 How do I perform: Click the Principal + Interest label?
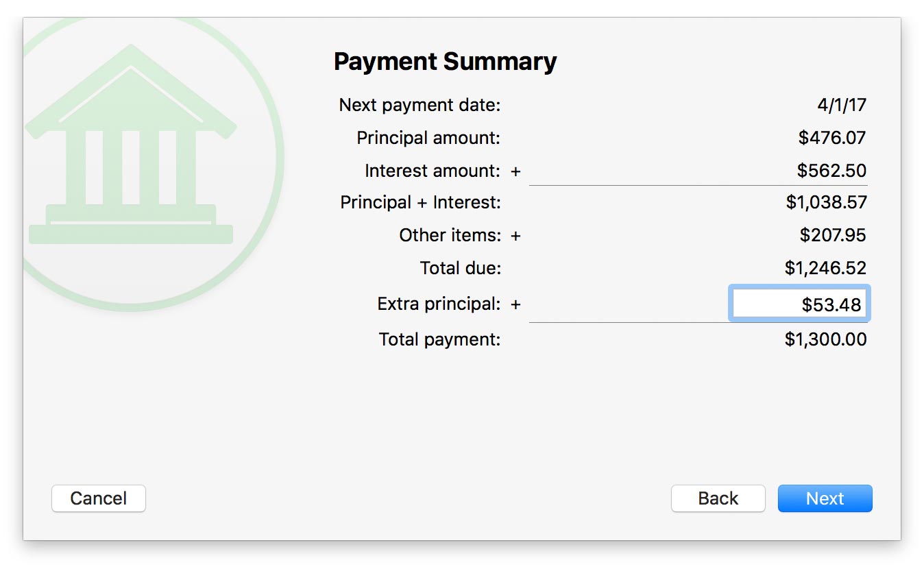pyautogui.click(x=420, y=203)
